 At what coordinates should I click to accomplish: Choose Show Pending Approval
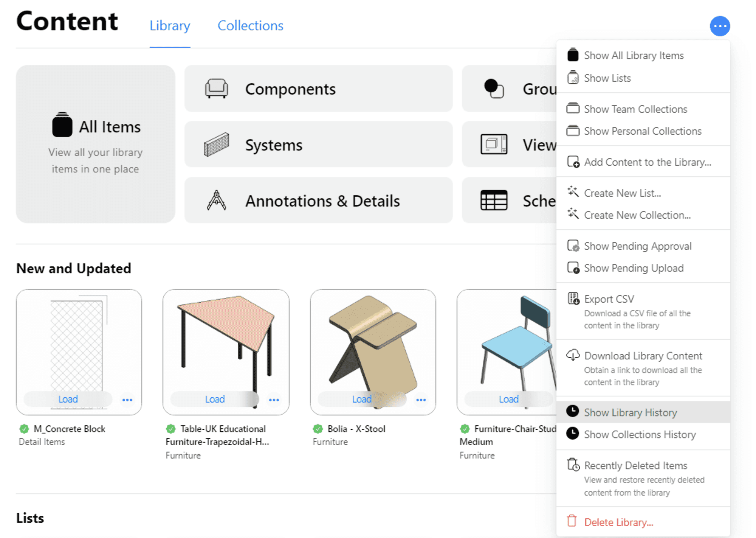(638, 246)
